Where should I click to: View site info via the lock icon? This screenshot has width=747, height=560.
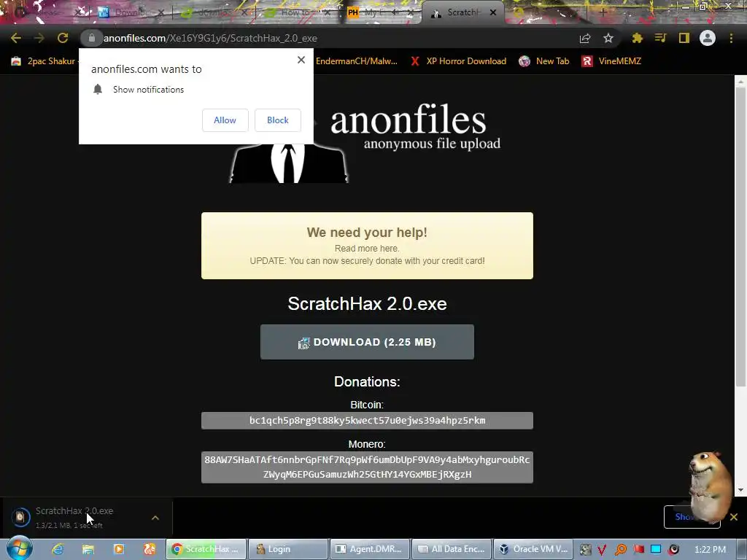pyautogui.click(x=91, y=38)
